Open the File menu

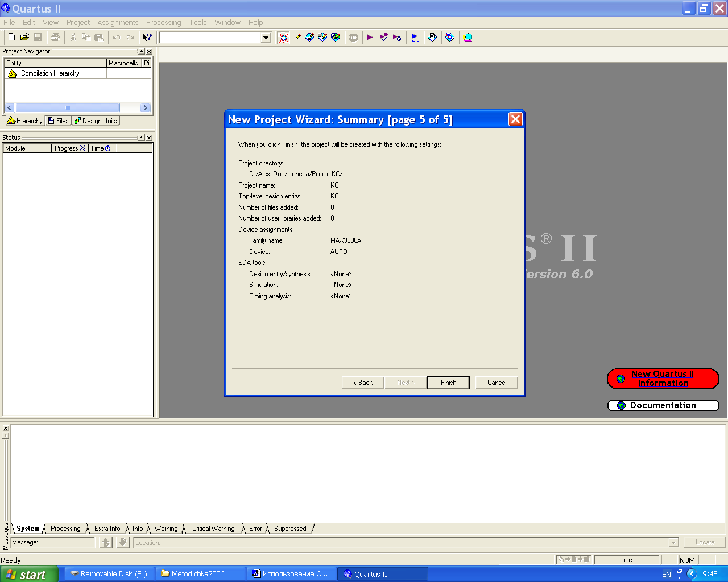point(9,23)
